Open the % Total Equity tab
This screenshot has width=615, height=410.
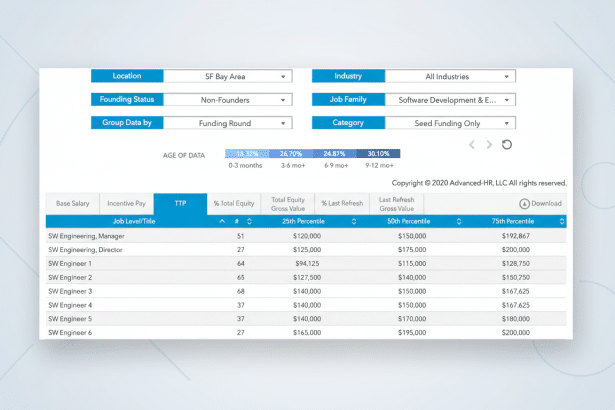[234, 204]
